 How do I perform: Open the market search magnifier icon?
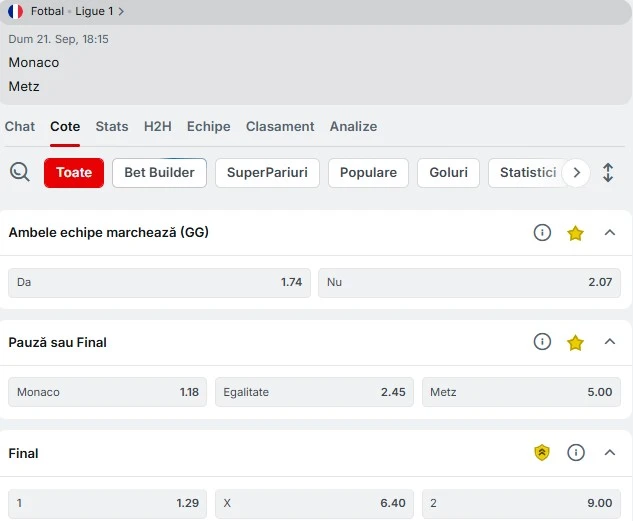[x=19, y=172]
